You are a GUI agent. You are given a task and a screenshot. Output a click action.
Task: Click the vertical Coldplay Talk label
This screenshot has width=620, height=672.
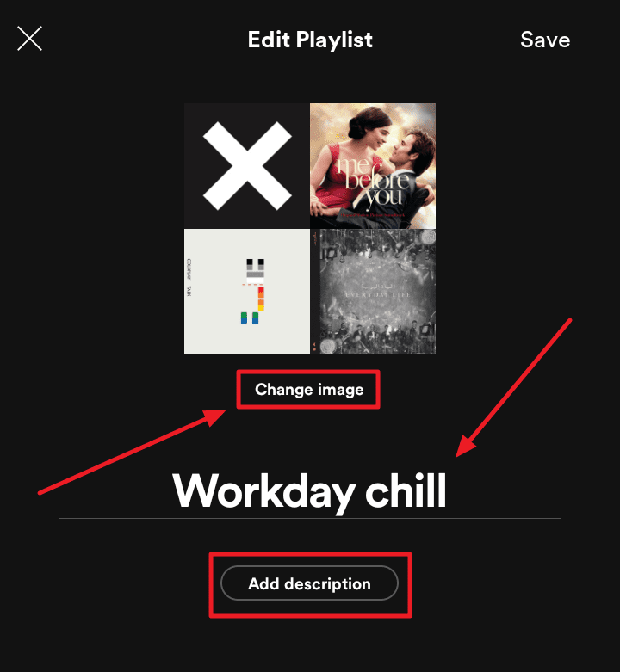click(189, 277)
